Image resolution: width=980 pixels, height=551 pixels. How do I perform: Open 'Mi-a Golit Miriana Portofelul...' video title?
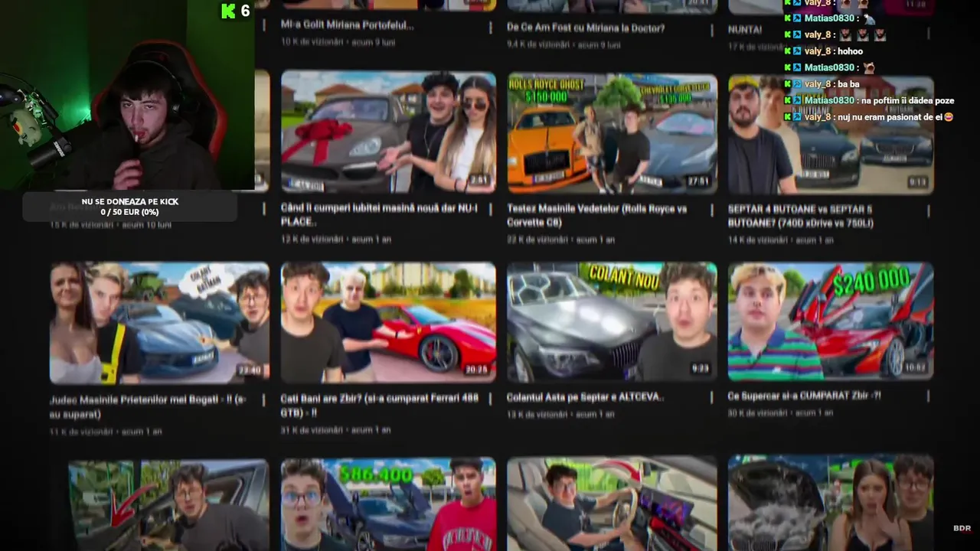[x=348, y=25]
